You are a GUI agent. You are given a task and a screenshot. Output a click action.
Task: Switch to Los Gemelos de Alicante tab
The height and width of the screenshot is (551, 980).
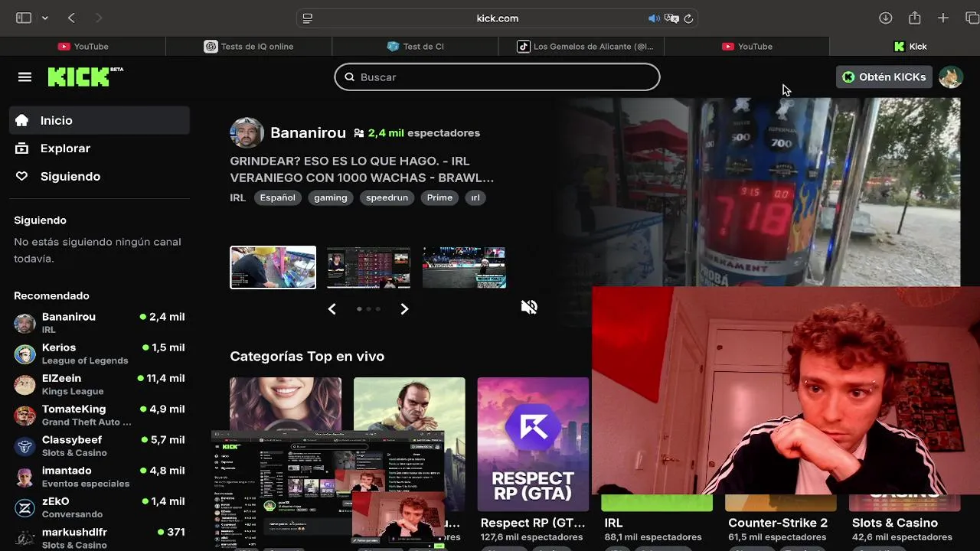[x=581, y=46]
